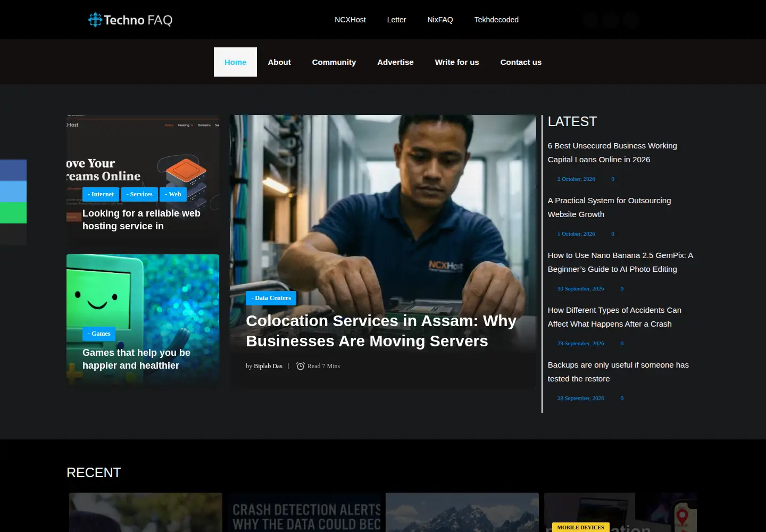766x532 pixels.
Task: Click the Techno FAQ logo
Action: click(x=130, y=20)
